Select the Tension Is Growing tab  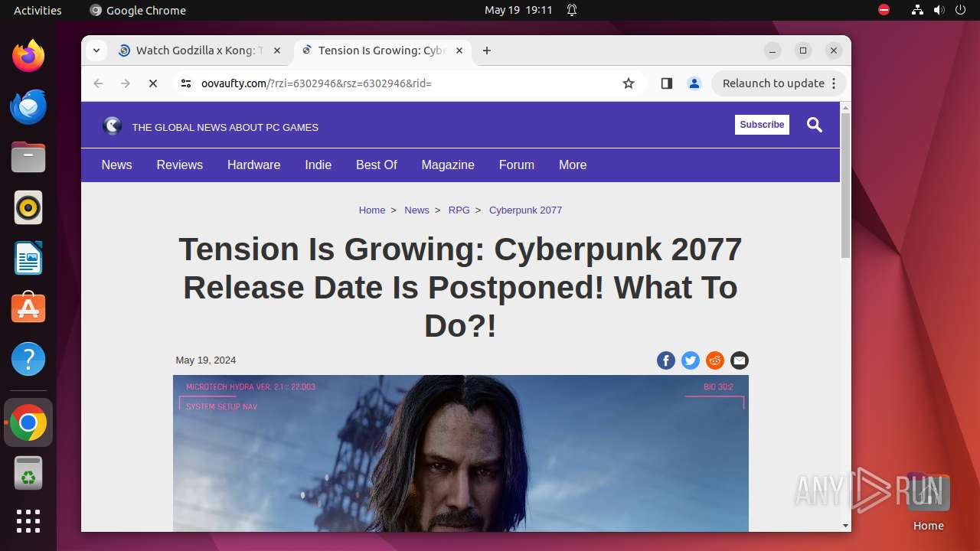(381, 51)
